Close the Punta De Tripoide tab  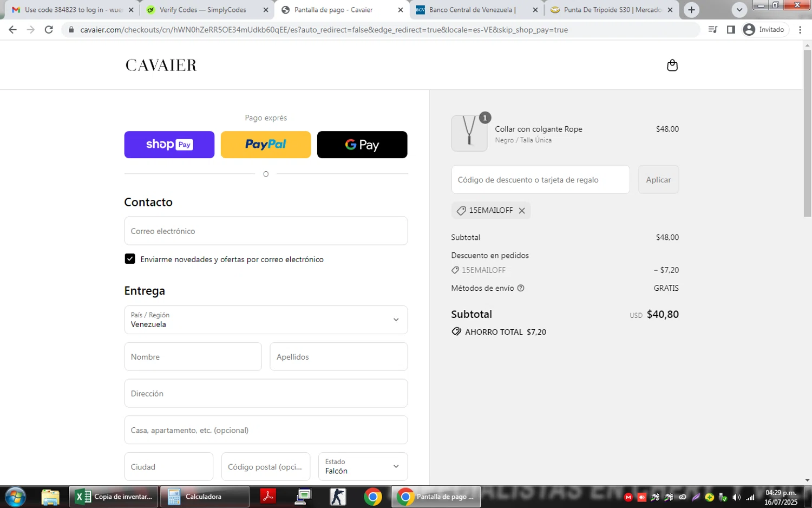(x=670, y=10)
